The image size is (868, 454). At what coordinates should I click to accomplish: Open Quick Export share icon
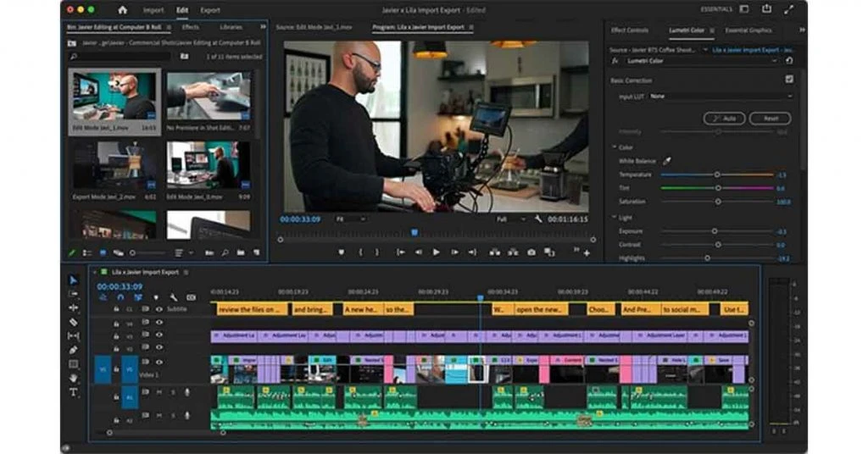(x=766, y=8)
